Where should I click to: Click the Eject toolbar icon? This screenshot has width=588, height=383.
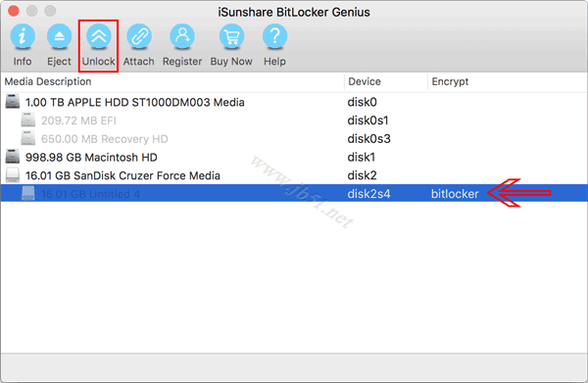pyautogui.click(x=59, y=36)
